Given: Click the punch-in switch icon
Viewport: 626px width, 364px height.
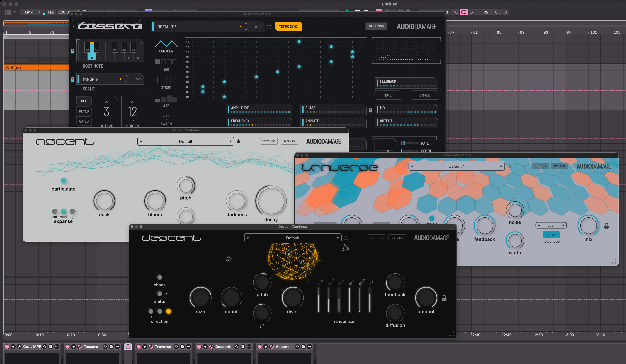Looking at the screenshot, I should coord(455,12).
